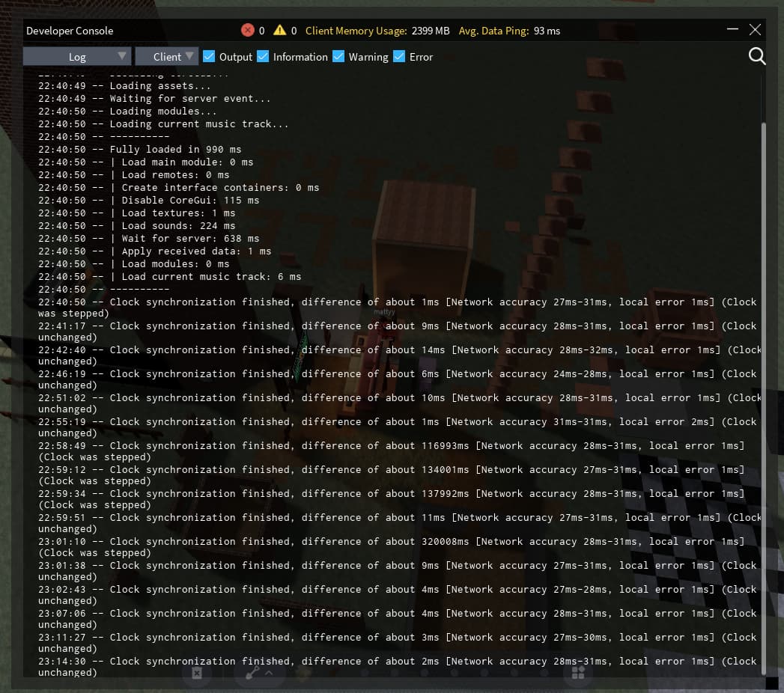Select the 22:58:49 clock sync 116993ms entry
The width and height of the screenshot is (784, 693).
click(x=392, y=451)
